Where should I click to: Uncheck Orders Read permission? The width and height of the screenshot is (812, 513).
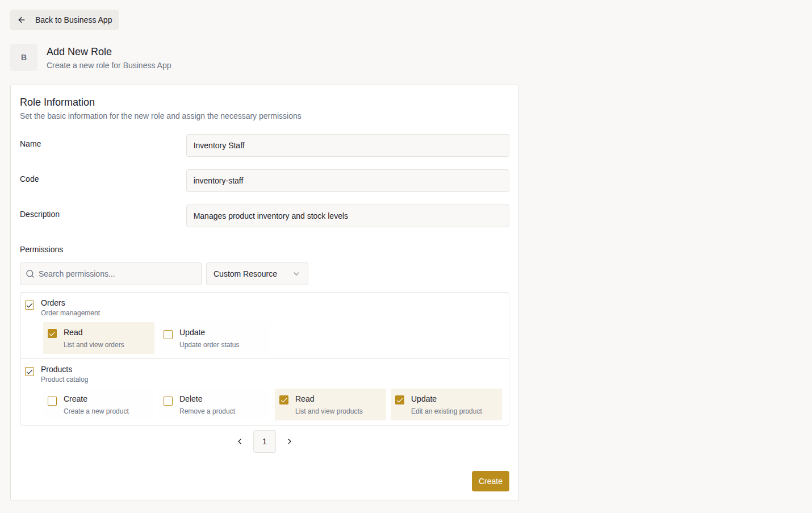click(x=52, y=333)
